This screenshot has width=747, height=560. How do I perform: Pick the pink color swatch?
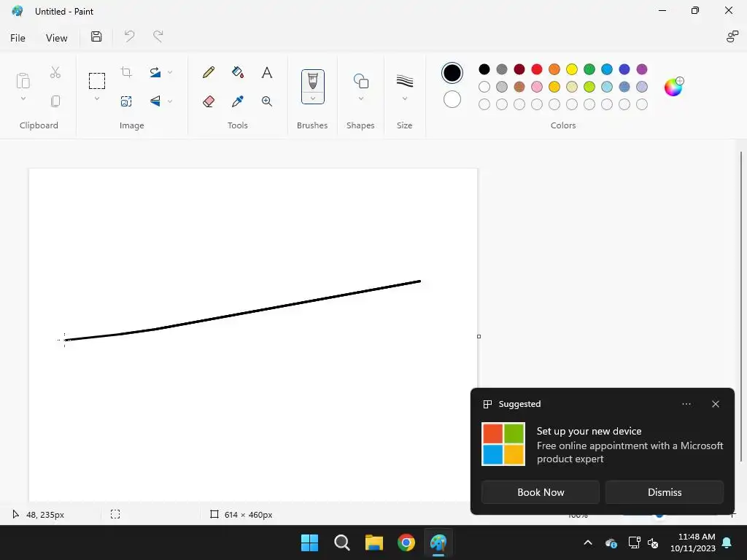tap(536, 87)
